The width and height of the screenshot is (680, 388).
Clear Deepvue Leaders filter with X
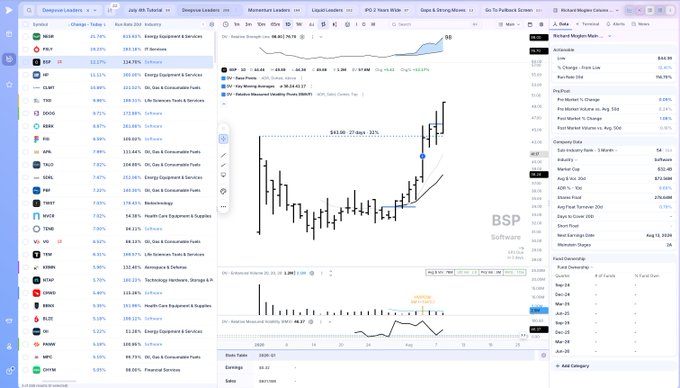88,10
